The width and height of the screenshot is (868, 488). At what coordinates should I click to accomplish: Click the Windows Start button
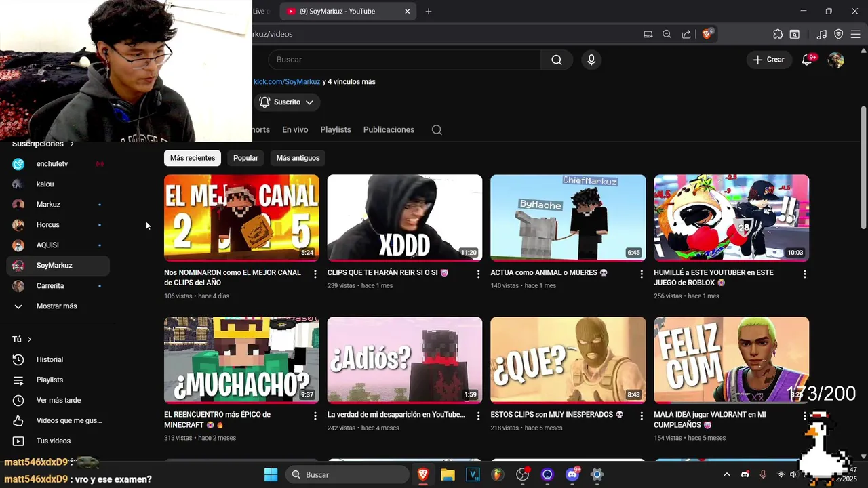click(x=271, y=474)
